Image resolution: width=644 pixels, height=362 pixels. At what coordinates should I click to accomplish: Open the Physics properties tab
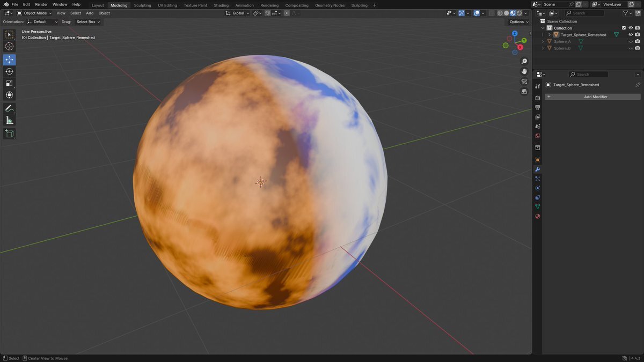[x=538, y=188]
